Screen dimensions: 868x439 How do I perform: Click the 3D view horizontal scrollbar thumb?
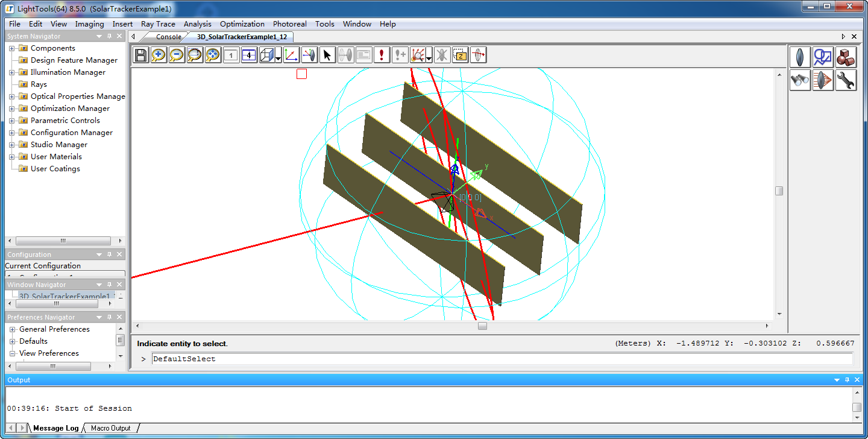pos(482,326)
